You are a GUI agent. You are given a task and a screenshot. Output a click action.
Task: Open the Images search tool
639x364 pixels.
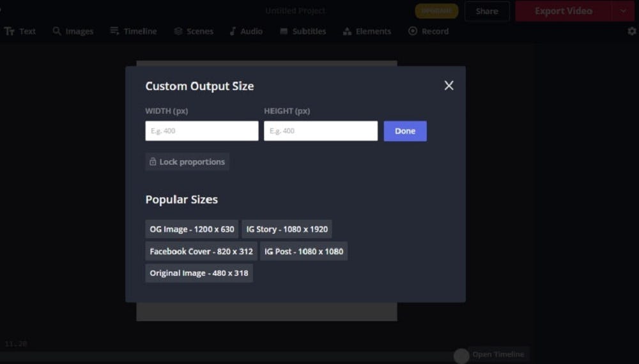(73, 31)
